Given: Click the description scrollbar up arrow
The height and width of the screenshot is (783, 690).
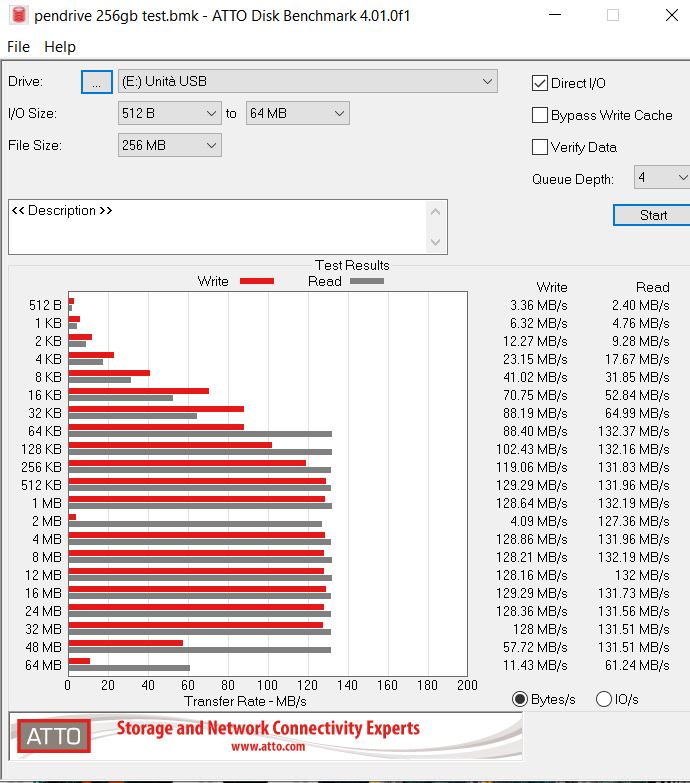Looking at the screenshot, I should pos(435,212).
